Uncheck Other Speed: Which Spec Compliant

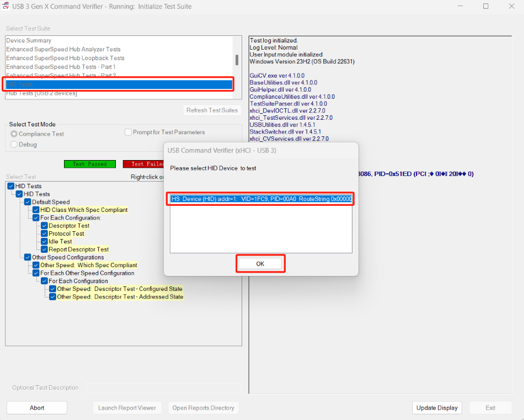(36, 265)
